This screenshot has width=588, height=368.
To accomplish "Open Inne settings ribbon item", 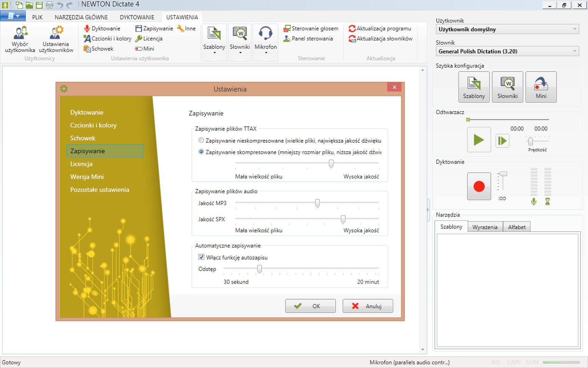I will [x=186, y=28].
